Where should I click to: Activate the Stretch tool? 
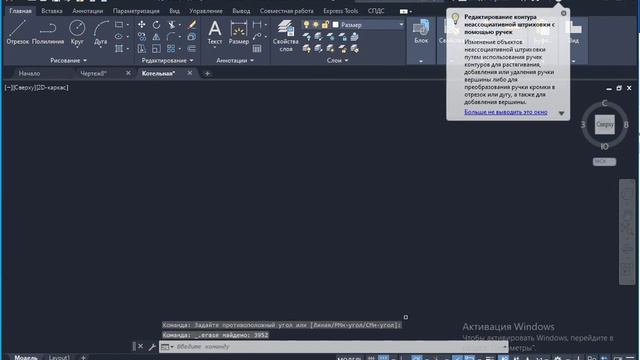point(142,49)
